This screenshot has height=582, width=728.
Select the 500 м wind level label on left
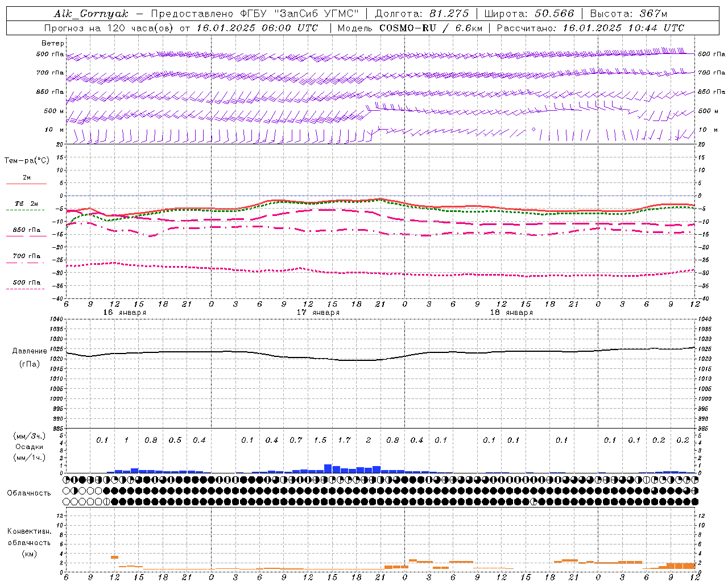[53, 111]
